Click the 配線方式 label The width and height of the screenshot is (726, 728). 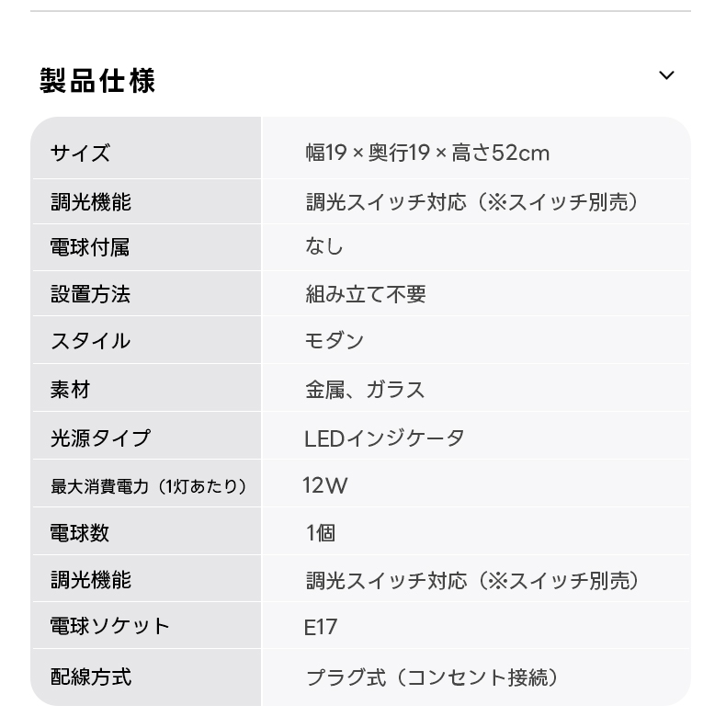(x=90, y=677)
